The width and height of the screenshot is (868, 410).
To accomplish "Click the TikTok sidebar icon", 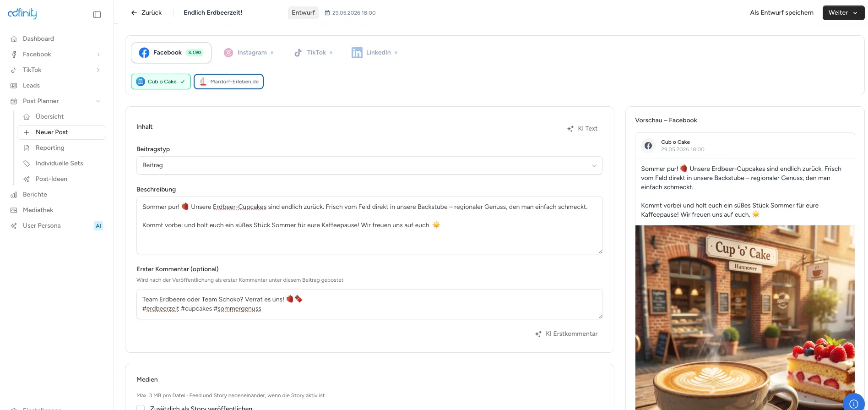I will tap(14, 70).
